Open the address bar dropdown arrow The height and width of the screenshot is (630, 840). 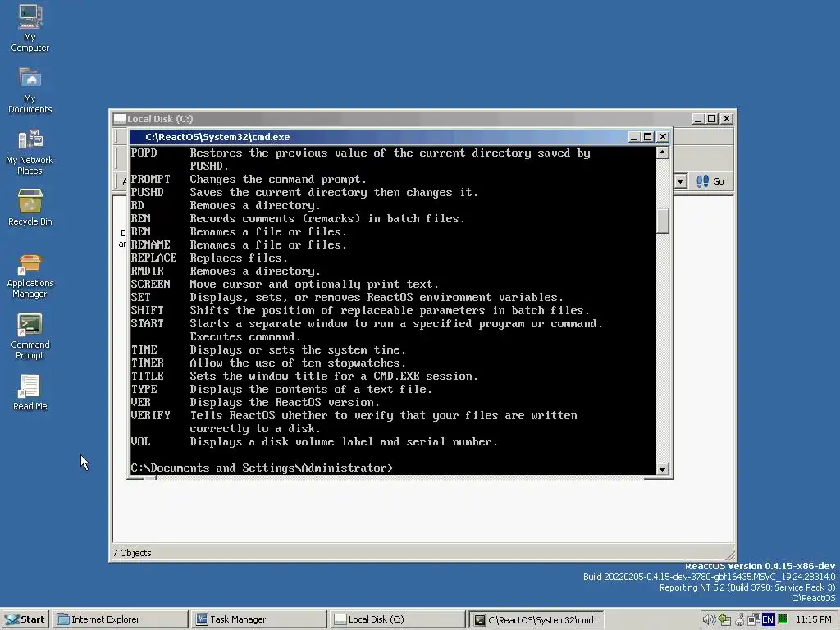[680, 181]
